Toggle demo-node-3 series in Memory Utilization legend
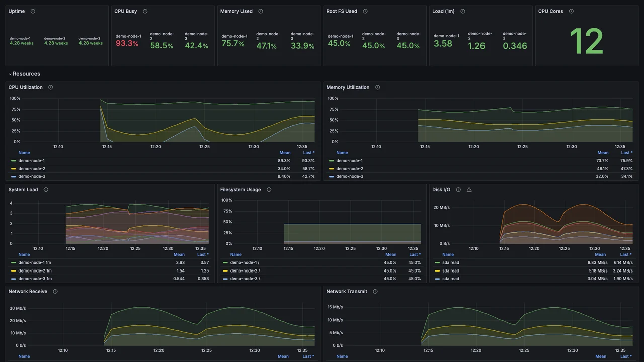 (350, 176)
